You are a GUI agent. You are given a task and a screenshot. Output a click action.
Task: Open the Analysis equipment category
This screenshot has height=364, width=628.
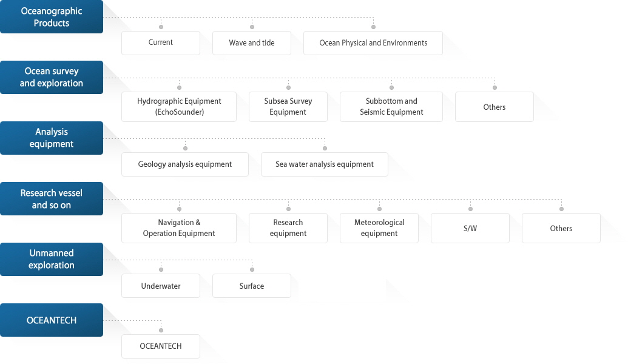(52, 138)
